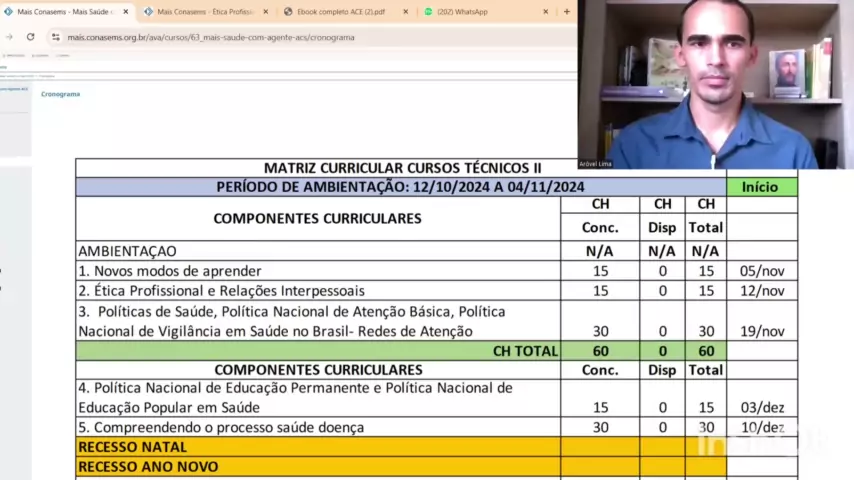Click the Novos modos de aprender row
The width and height of the screenshot is (854, 480).
pos(318,271)
